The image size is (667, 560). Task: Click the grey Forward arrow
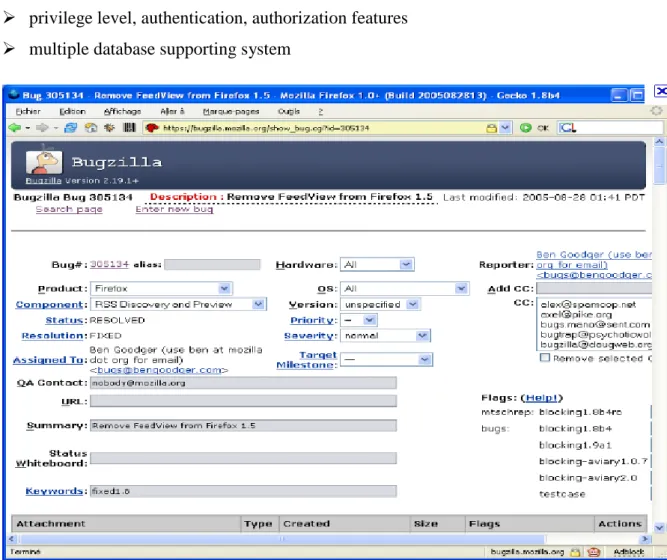(x=42, y=128)
